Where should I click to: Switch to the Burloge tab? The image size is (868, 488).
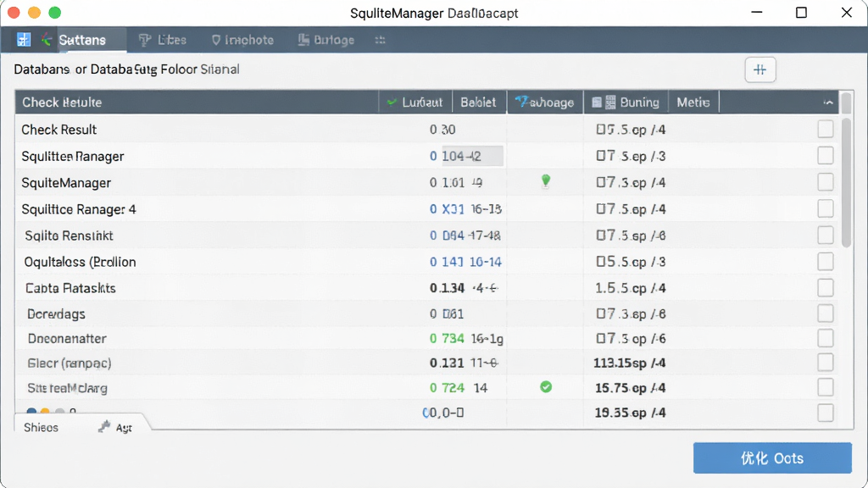(326, 40)
